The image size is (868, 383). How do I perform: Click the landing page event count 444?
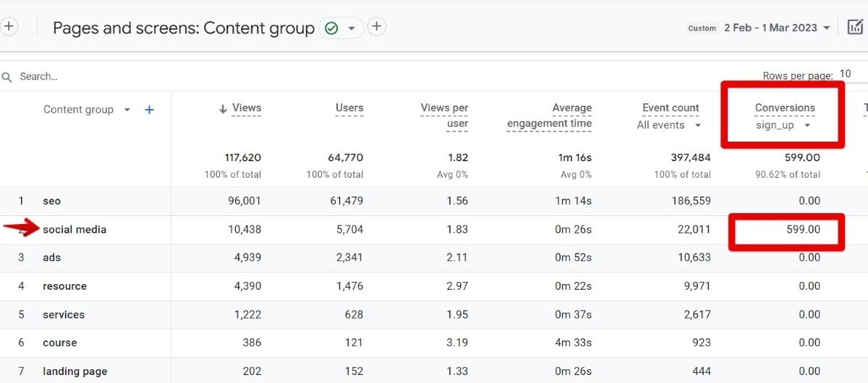[701, 371]
